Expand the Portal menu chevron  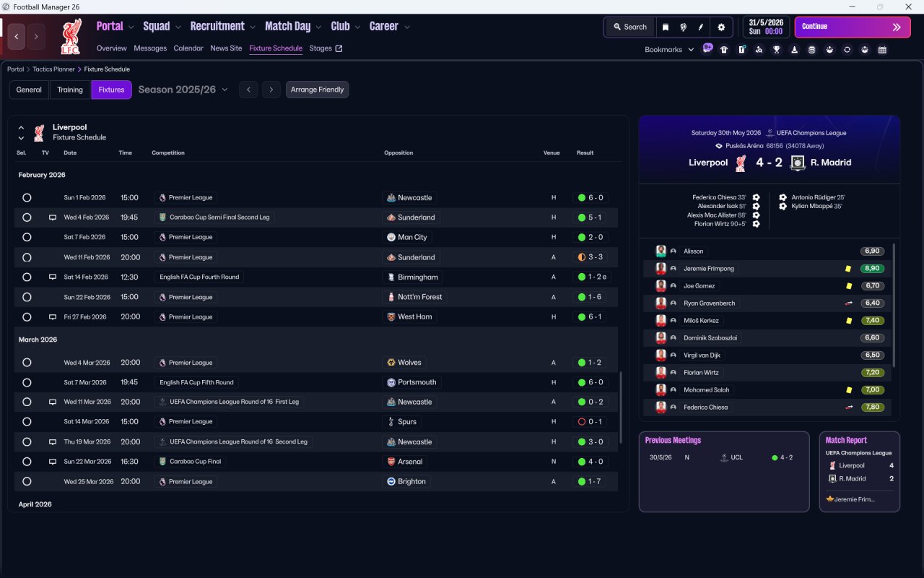[x=131, y=27]
